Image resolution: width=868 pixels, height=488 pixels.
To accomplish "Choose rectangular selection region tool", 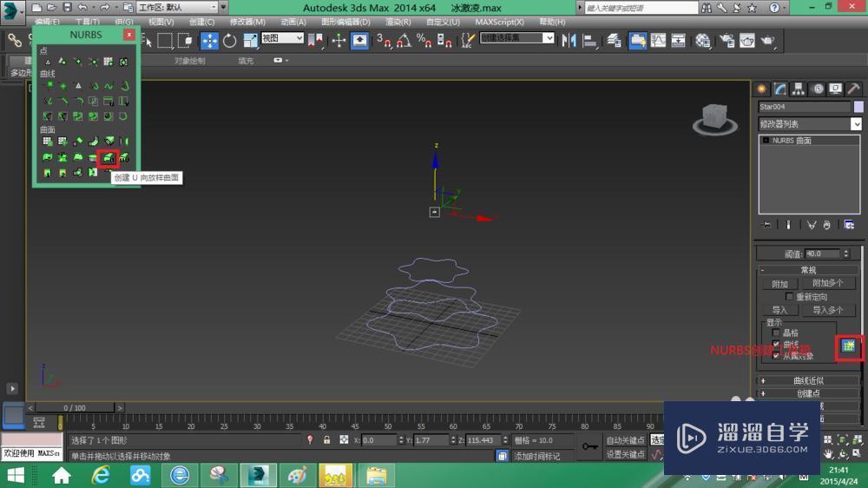I will pos(165,41).
